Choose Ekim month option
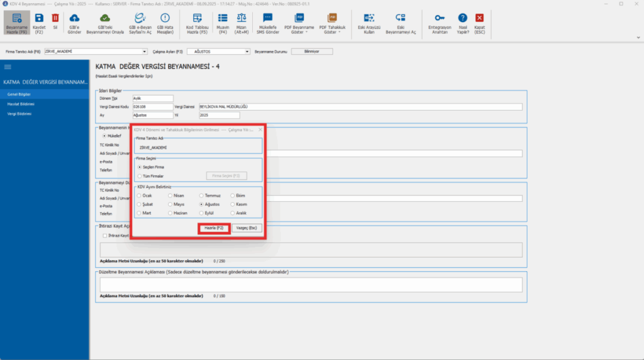Viewport: 644px width, 360px height. click(x=233, y=196)
